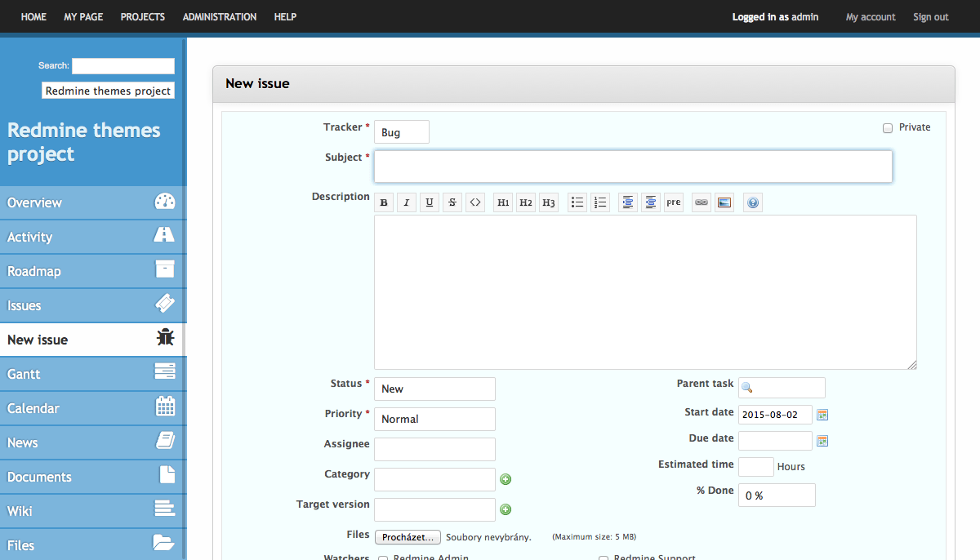Insert an unordered bullet list
The image size is (980, 560).
tap(577, 202)
